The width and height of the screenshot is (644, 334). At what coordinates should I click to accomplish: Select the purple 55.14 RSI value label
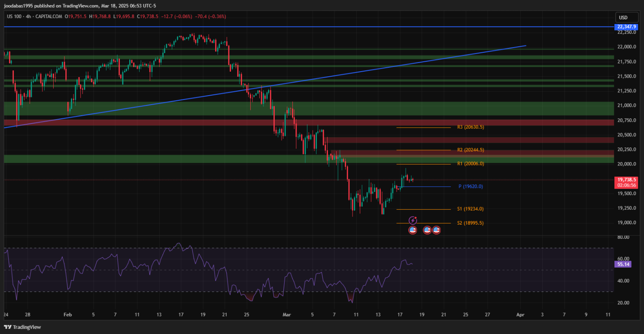click(x=624, y=264)
